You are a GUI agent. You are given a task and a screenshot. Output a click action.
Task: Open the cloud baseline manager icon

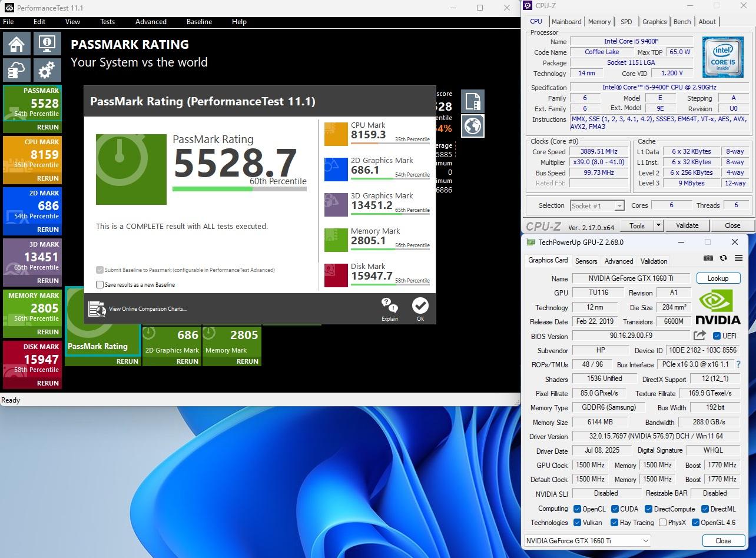(x=16, y=70)
